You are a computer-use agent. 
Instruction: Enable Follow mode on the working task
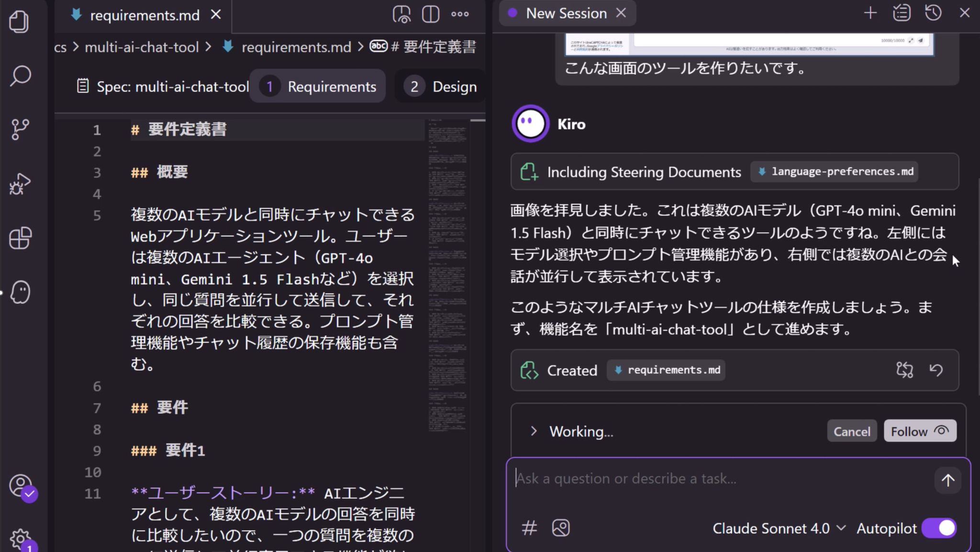[919, 430]
